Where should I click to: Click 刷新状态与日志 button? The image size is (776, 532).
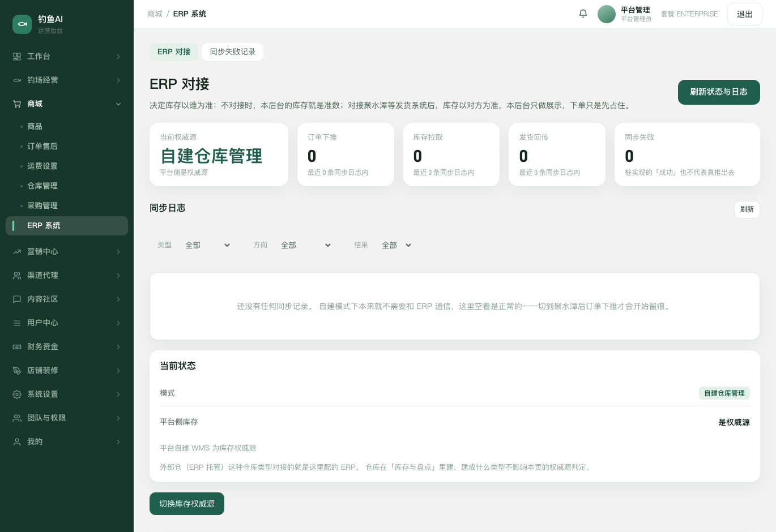[719, 92]
